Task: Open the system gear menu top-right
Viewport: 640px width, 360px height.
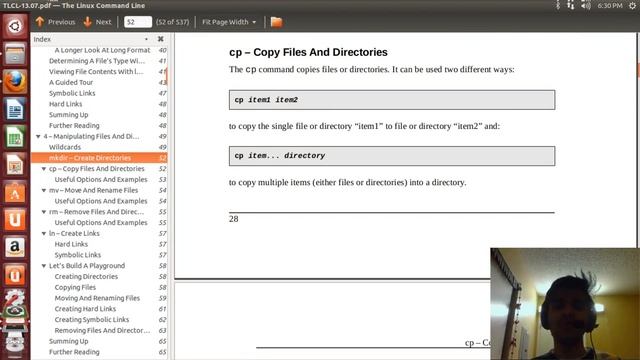Action: click(632, 5)
